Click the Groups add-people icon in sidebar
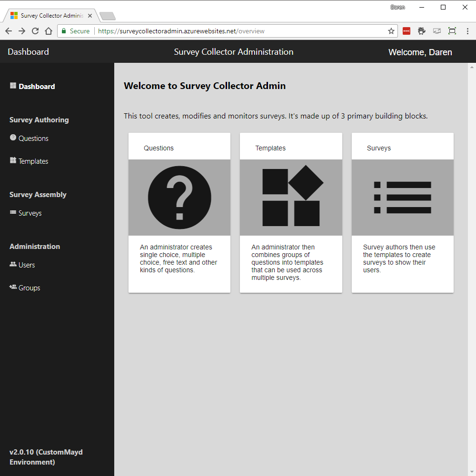 [x=13, y=287]
